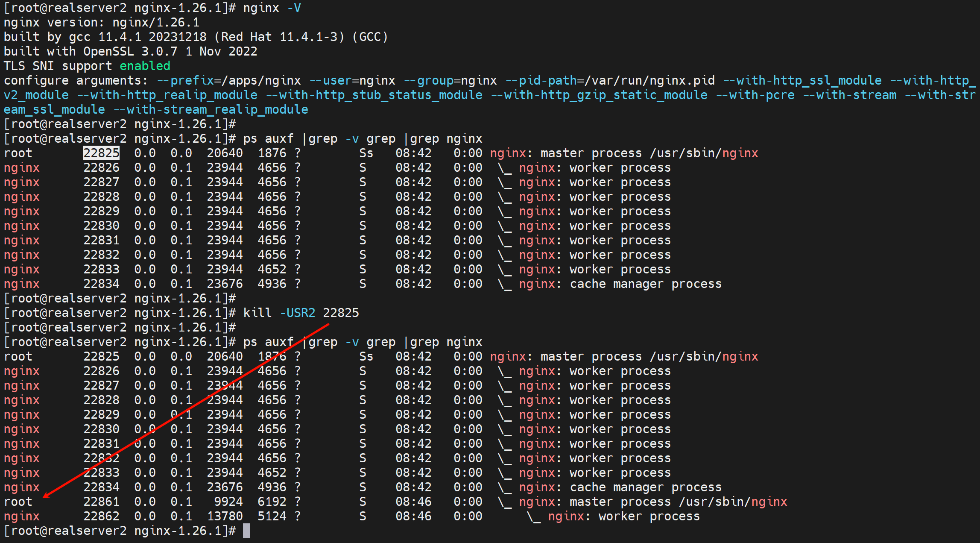Click the 'cache manager process' text in first listing
This screenshot has width=980, height=543.
tap(645, 284)
